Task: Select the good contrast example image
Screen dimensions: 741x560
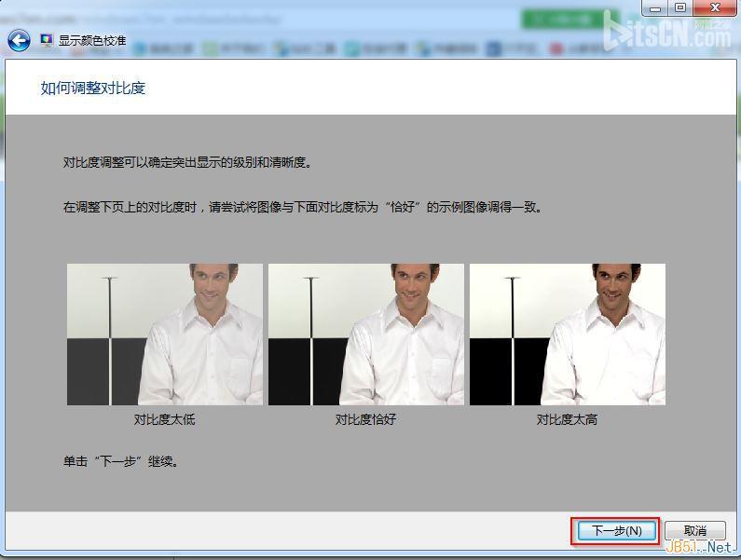Action: pos(365,335)
